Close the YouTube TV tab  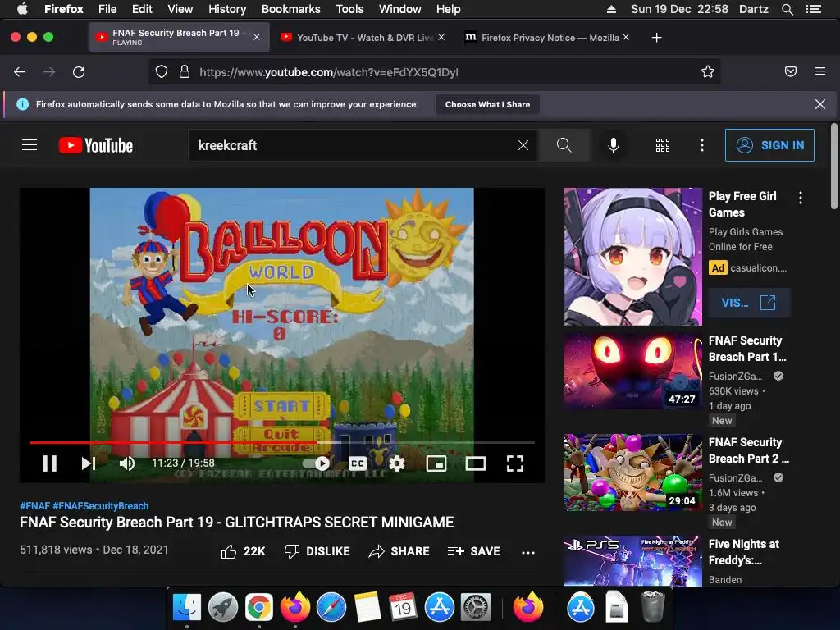coord(441,37)
